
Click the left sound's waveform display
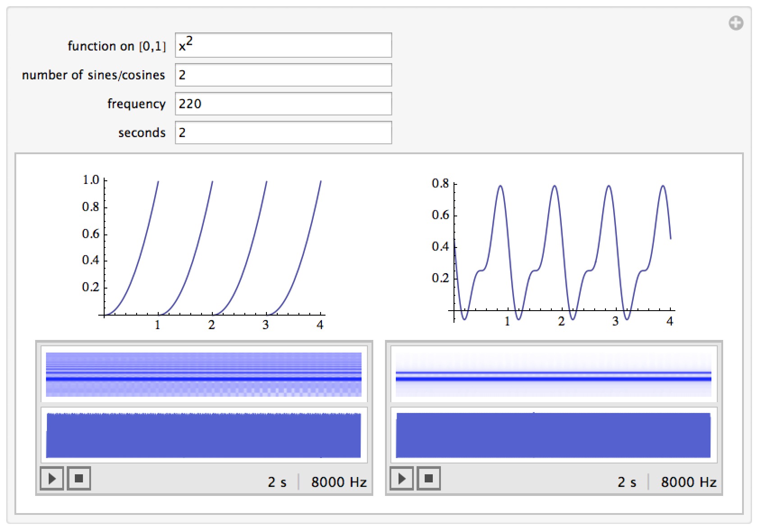204,435
